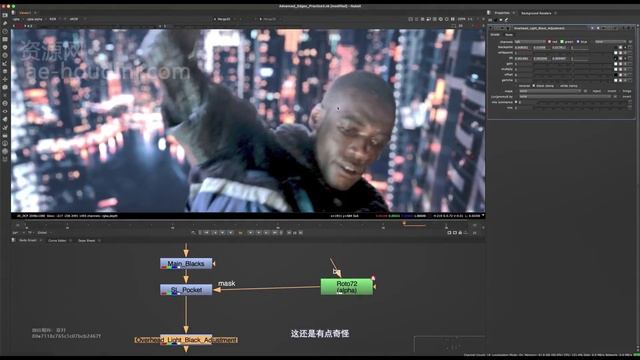Step forward one frame in viewer
640x360 pixels.
258,232
